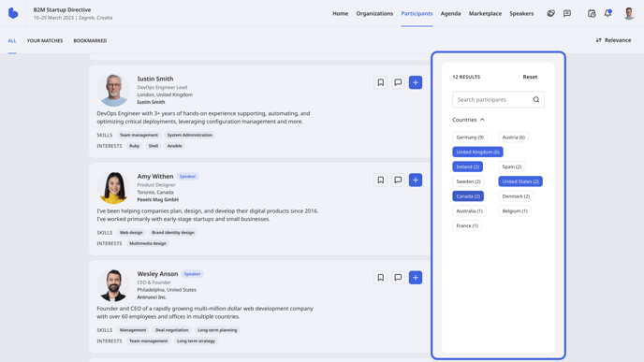Click the B2M Startup Directive event title
This screenshot has height=362, width=644.
point(62,10)
